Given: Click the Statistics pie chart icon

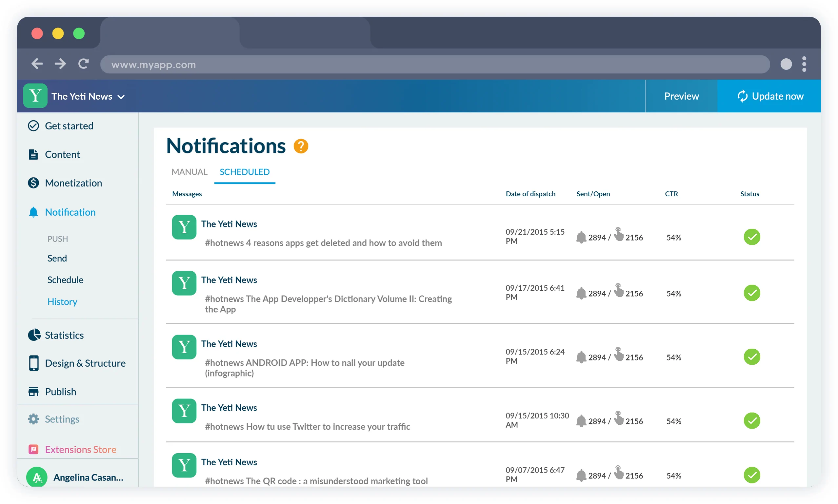Looking at the screenshot, I should point(34,335).
